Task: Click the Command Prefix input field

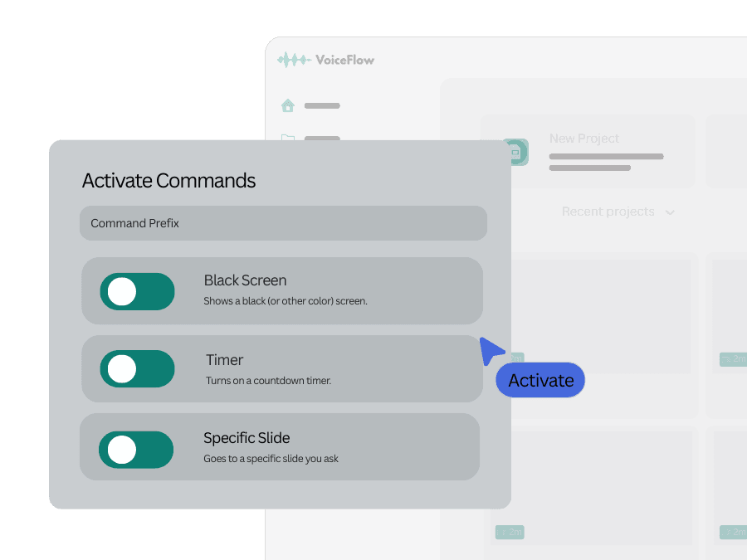Action: (283, 223)
